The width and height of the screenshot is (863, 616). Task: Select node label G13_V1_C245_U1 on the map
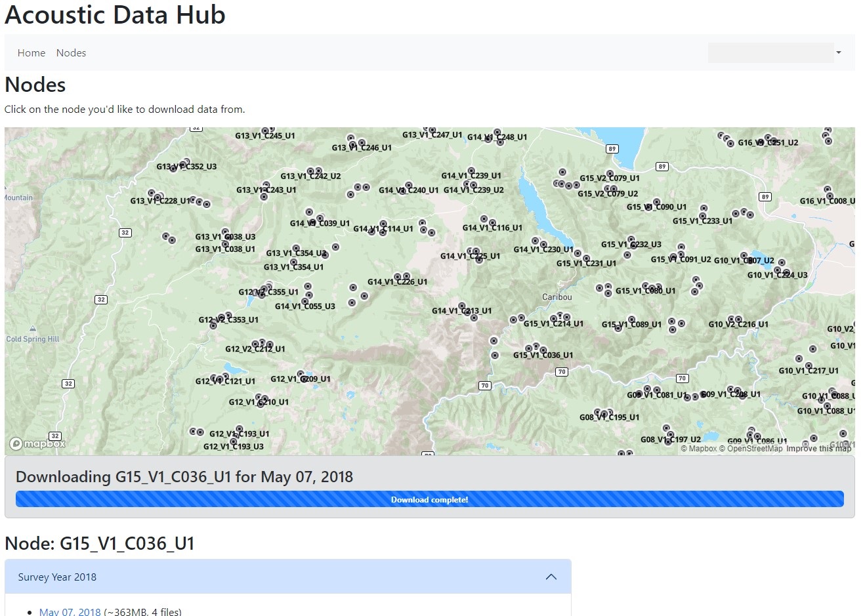click(x=265, y=136)
